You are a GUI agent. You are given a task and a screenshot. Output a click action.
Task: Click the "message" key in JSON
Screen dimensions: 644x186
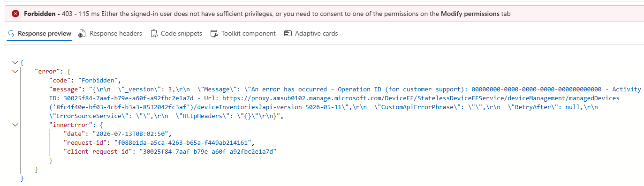click(x=64, y=89)
